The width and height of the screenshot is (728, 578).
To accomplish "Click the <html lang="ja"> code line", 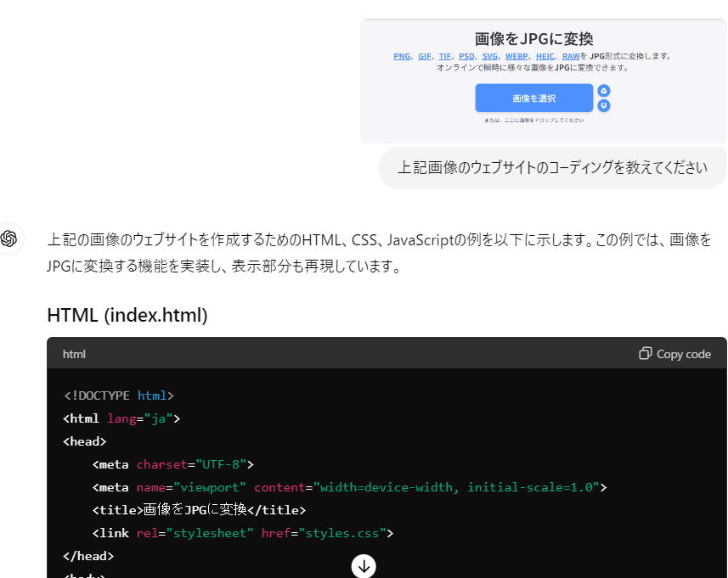I will 121,418.
